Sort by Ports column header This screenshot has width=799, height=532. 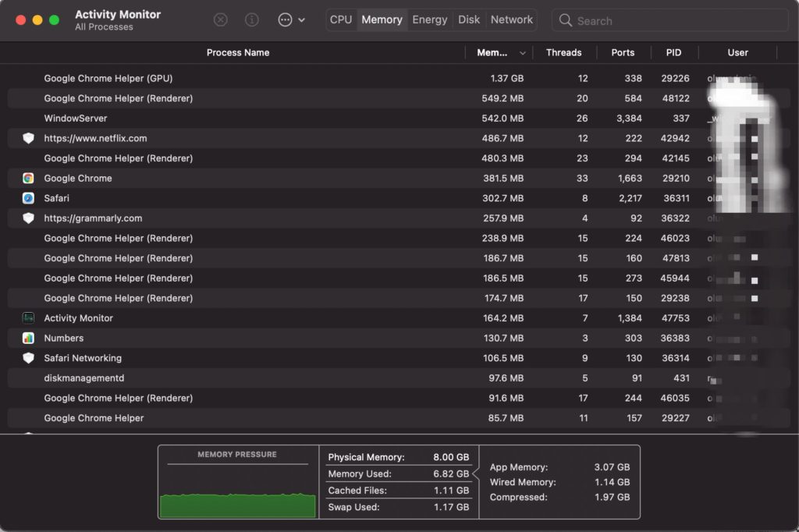tap(623, 52)
